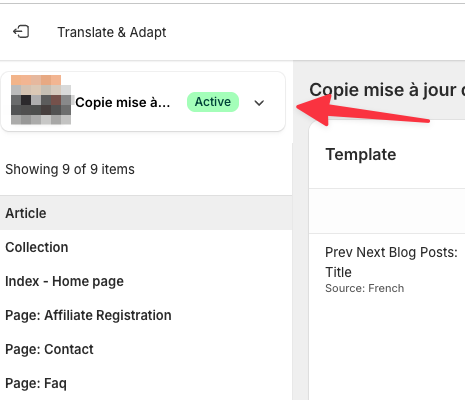The height and width of the screenshot is (400, 465).
Task: Open the Collection template item
Action: tap(146, 247)
